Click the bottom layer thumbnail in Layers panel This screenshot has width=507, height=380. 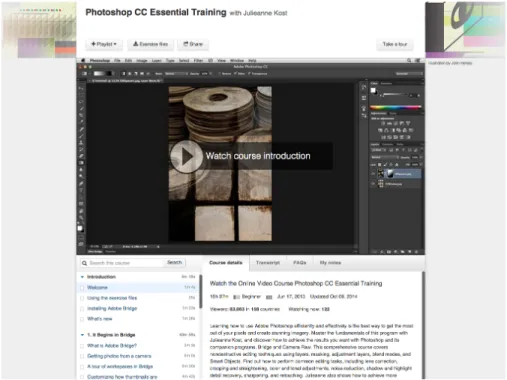coord(380,184)
